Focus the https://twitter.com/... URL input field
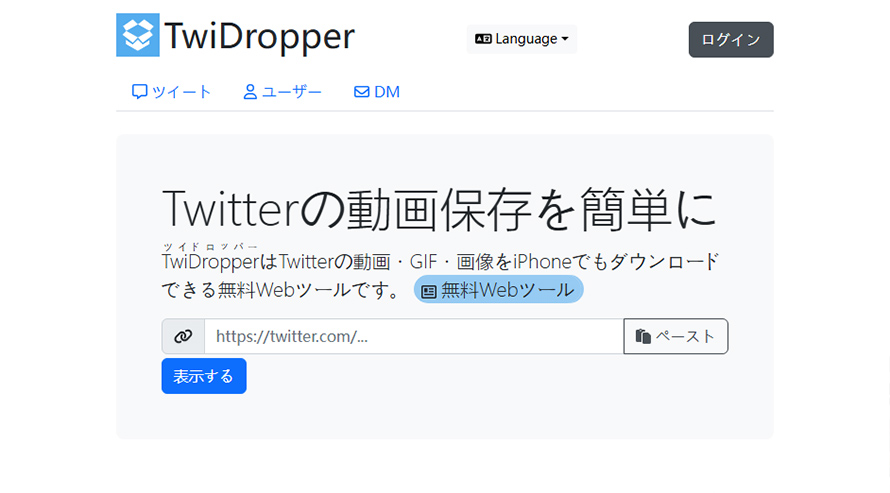890x493 pixels. click(414, 336)
